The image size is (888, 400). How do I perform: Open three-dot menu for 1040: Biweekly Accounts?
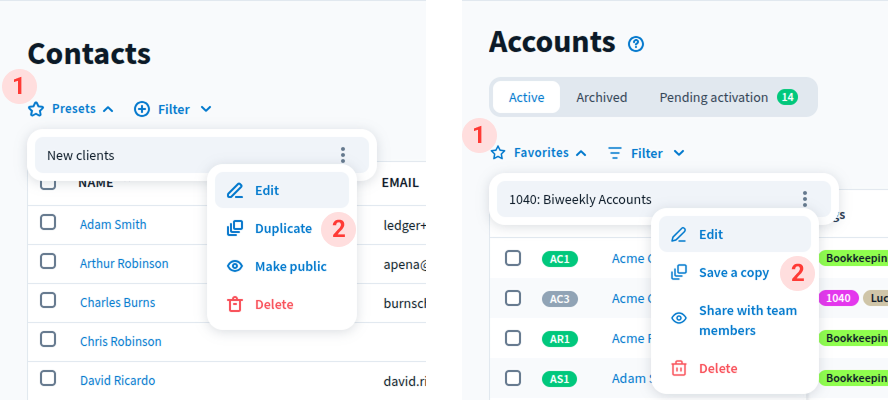(x=804, y=199)
